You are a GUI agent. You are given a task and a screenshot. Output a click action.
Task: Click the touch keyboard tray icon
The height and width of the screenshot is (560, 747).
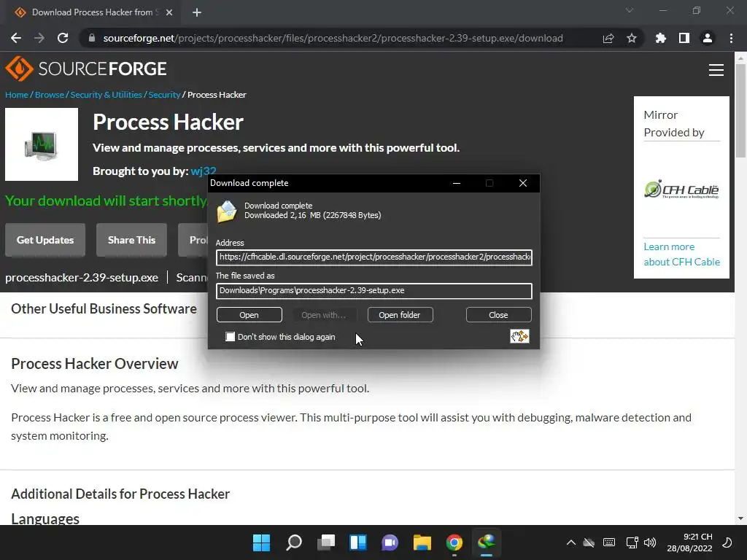coord(609,542)
